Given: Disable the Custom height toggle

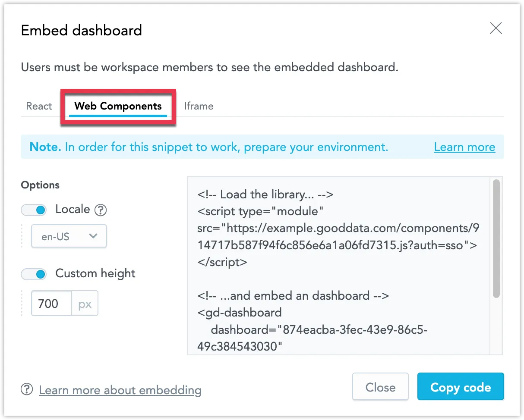Looking at the screenshot, I should tap(34, 274).
